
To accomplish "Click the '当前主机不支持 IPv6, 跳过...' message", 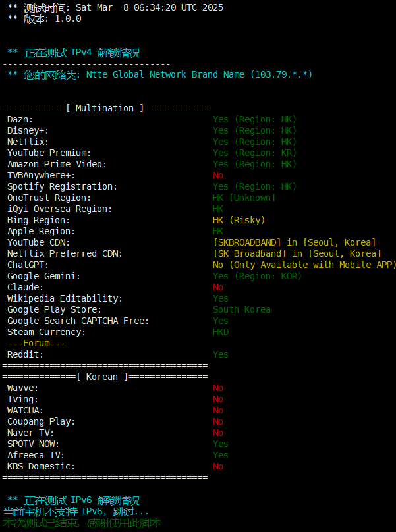I will point(76,512).
